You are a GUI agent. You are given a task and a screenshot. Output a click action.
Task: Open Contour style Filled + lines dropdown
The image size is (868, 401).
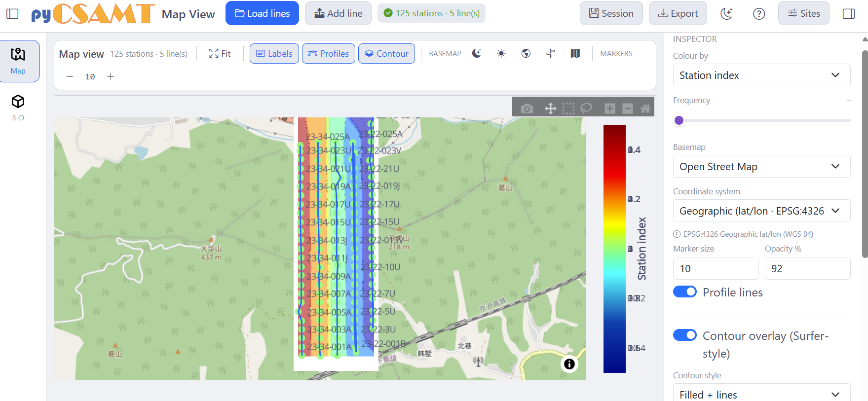(x=761, y=394)
